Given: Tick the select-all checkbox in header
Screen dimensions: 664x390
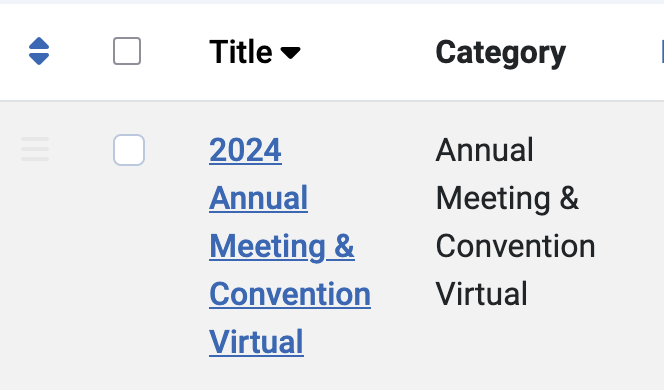Looking at the screenshot, I should (x=127, y=51).
